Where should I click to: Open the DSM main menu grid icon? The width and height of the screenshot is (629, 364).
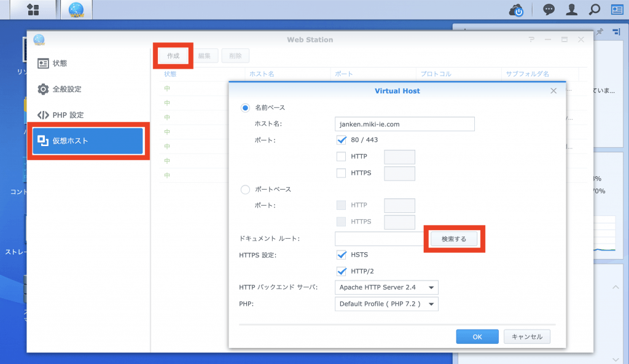pos(33,10)
